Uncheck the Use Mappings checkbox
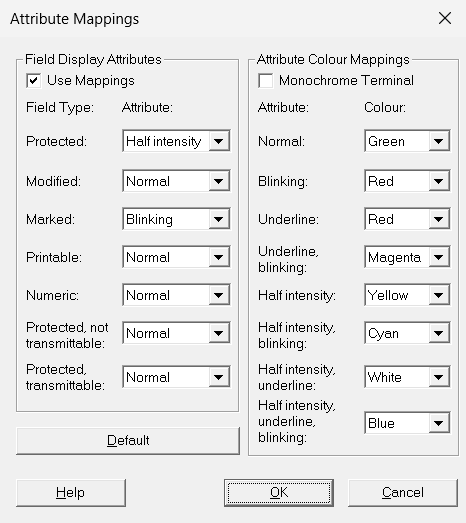 [x=34, y=81]
